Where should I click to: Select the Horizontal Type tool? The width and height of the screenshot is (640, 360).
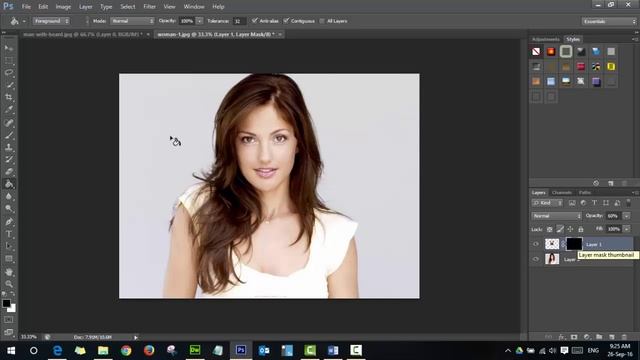click(x=9, y=234)
